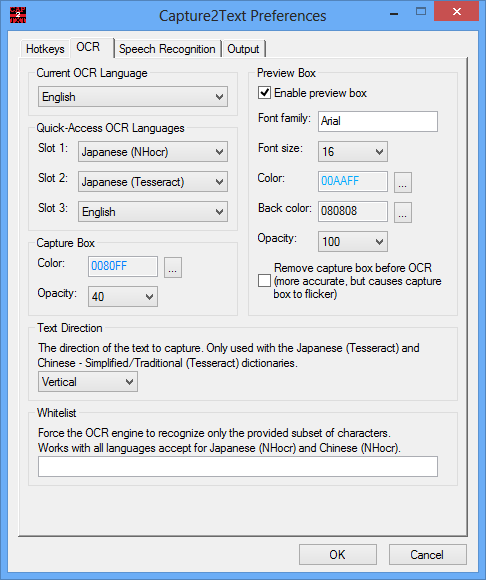The image size is (486, 580).
Task: Switch to the Hotkeys tab
Action: pyautogui.click(x=45, y=49)
